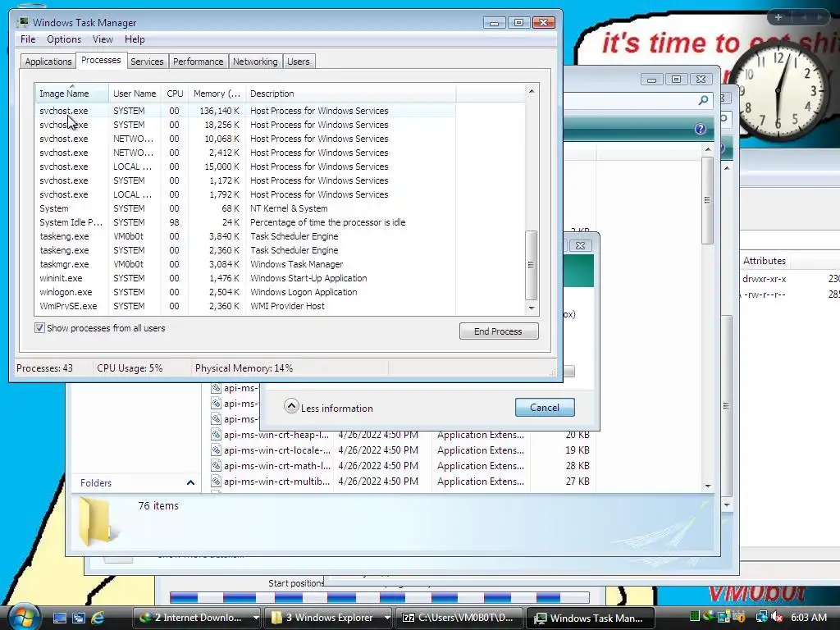Toggle Show processes from all users
This screenshot has height=630, width=840.
[x=39, y=328]
